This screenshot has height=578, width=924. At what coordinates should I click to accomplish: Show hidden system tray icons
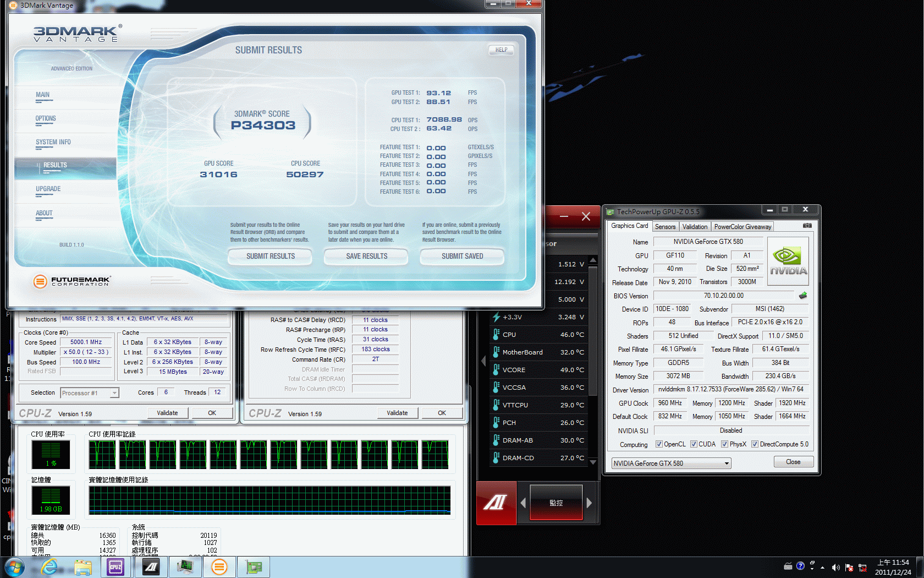[x=822, y=567]
